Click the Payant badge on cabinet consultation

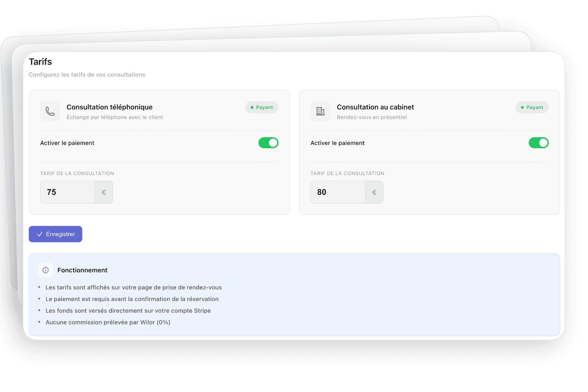coord(532,107)
